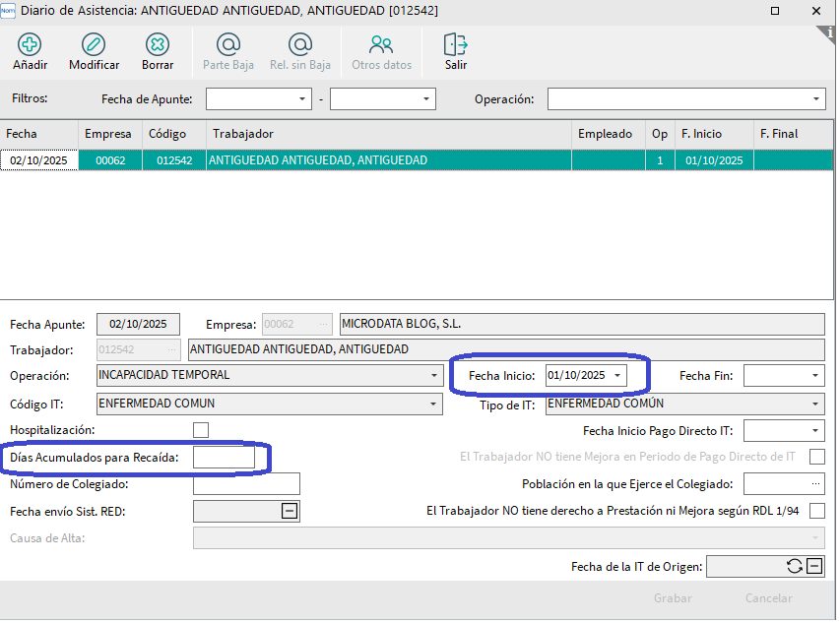Open lookup button for Población del Colegiado
This screenshot has width=840, height=623.
(814, 484)
